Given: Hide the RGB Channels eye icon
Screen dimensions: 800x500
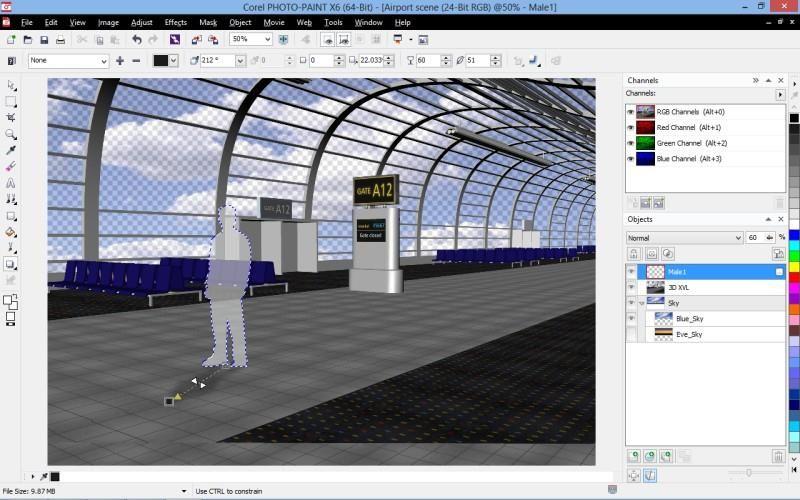Looking at the screenshot, I should click(x=631, y=112).
